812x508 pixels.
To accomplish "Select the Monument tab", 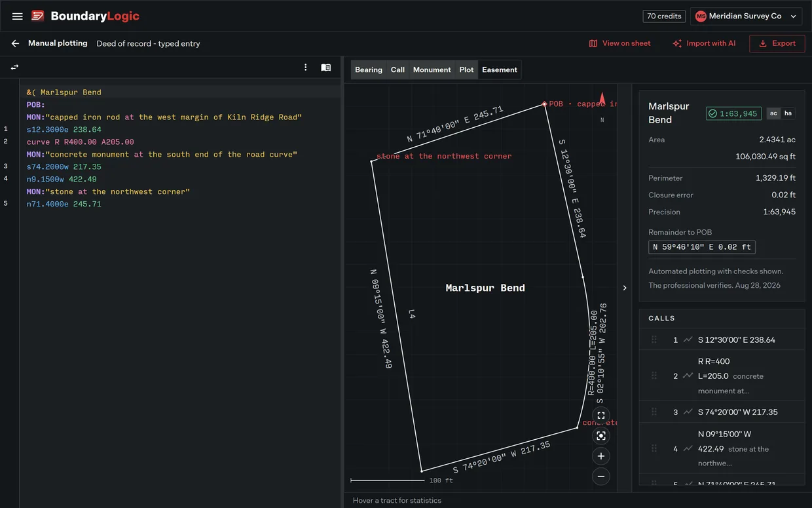I will coord(432,69).
